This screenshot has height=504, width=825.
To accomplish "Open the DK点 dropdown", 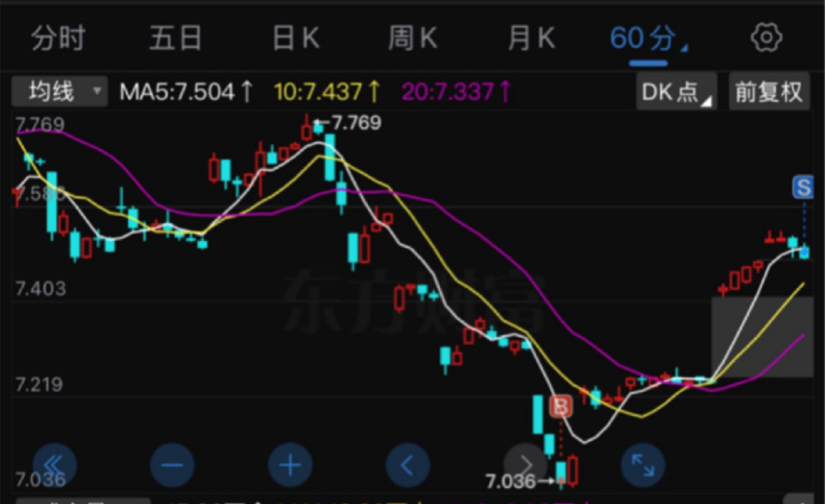I will pyautogui.click(x=676, y=91).
